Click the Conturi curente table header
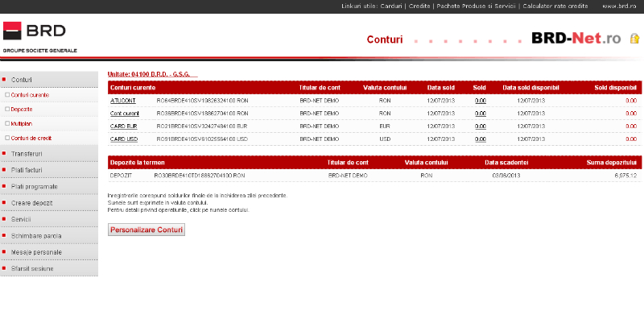The width and height of the screenshot is (644, 315). [x=133, y=88]
